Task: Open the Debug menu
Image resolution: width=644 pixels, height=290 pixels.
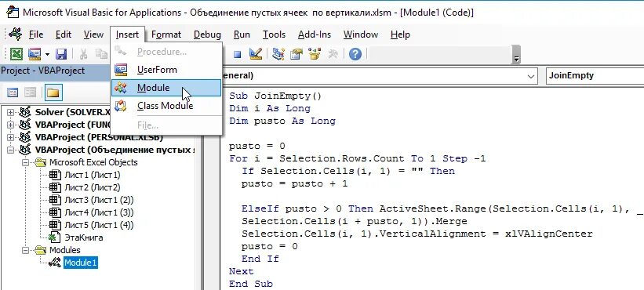Action: (x=207, y=34)
